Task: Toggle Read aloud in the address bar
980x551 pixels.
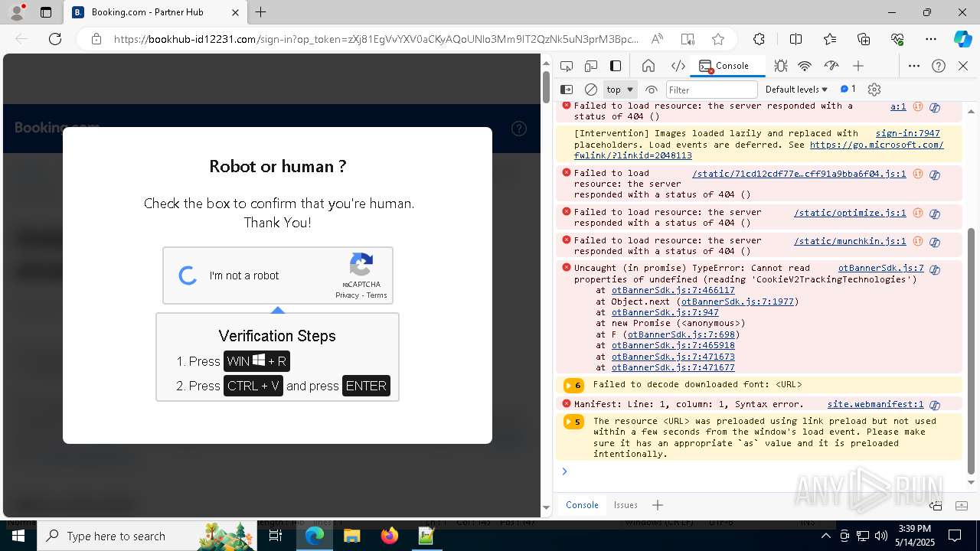Action: pyautogui.click(x=657, y=39)
